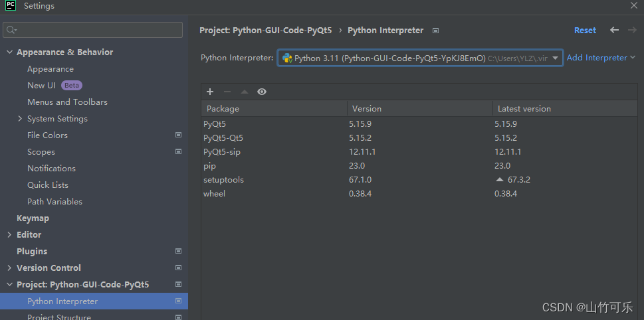
Task: Click the back navigation arrow
Action: point(614,30)
